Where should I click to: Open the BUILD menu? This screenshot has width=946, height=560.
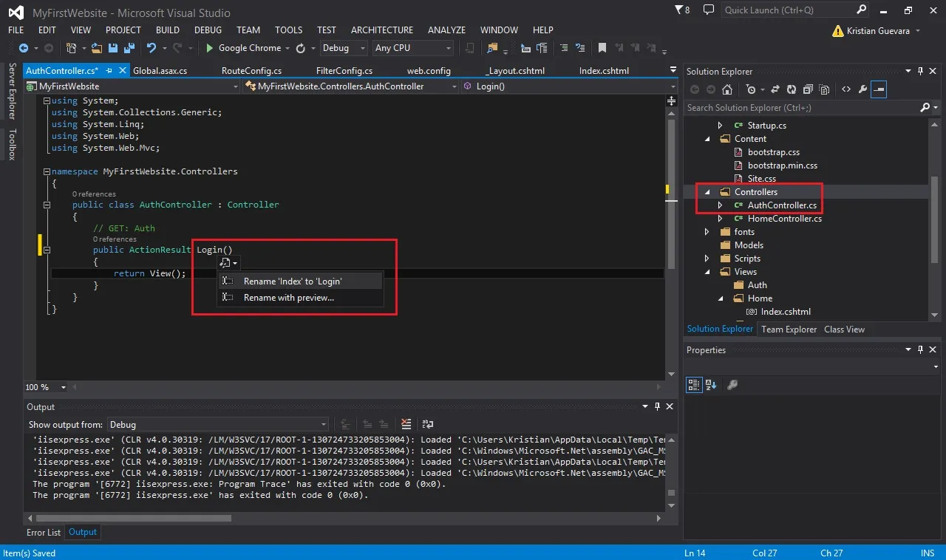pos(168,30)
